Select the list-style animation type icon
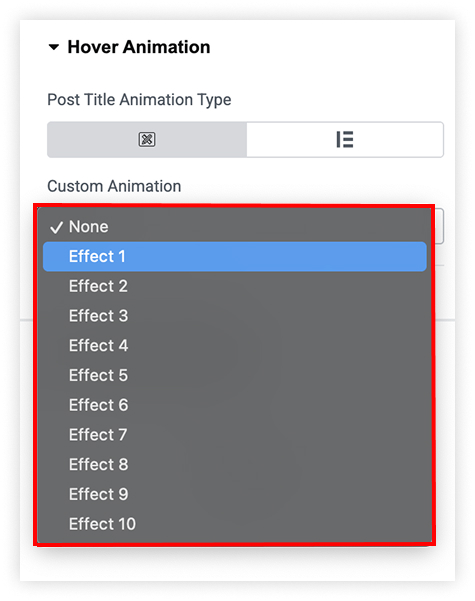475x601 pixels. click(x=345, y=140)
